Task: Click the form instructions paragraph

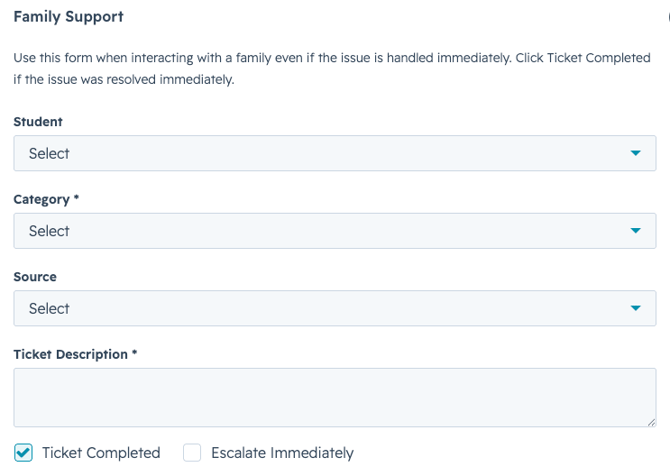Action: tap(332, 68)
